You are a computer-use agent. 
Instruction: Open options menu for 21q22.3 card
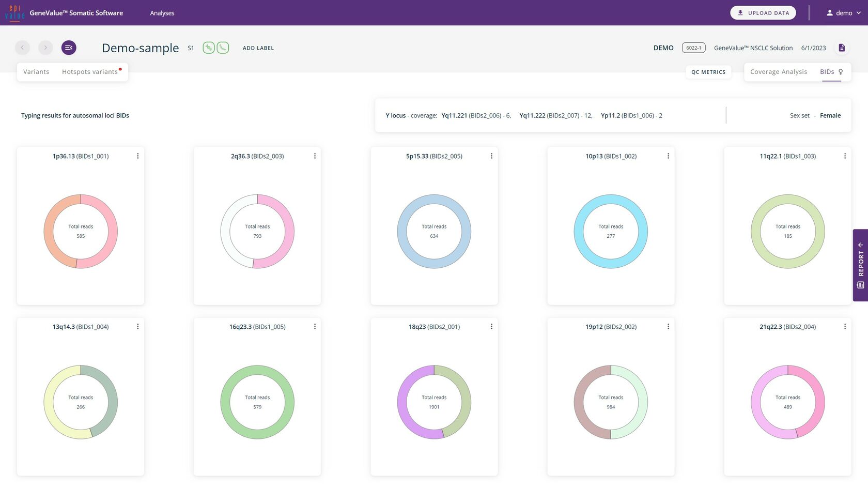point(845,327)
